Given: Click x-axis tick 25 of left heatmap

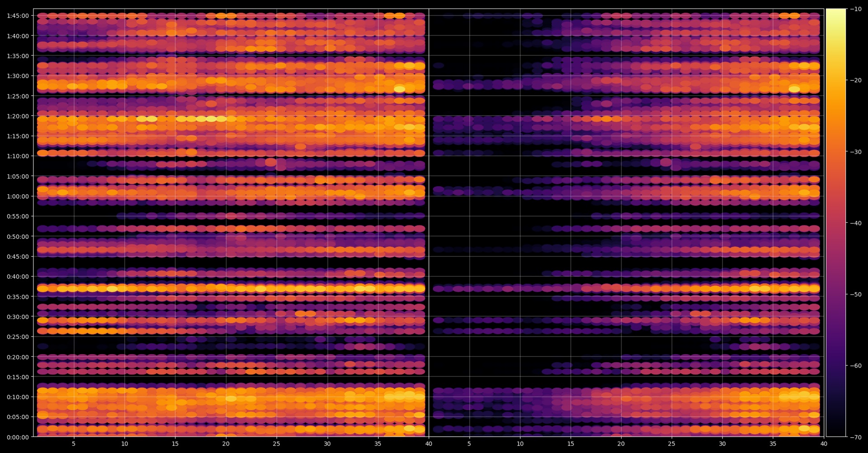Looking at the screenshot, I should click(276, 444).
